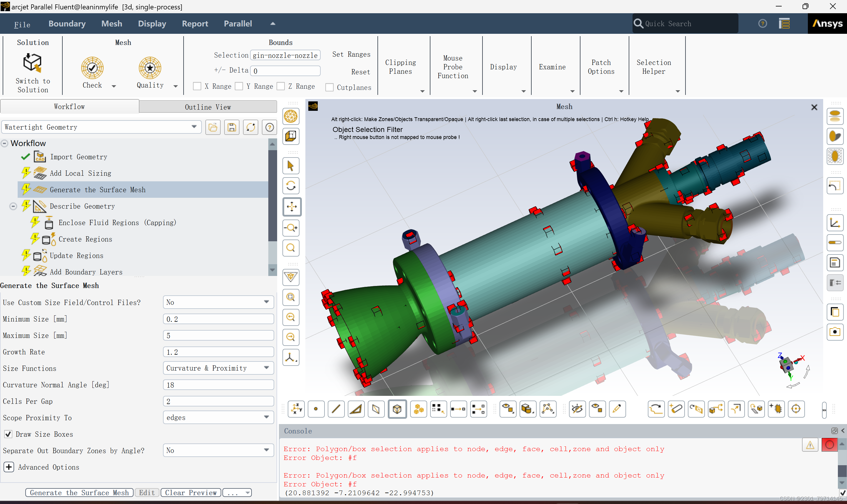
Task: Open the Size Functions dropdown
Action: coord(218,368)
